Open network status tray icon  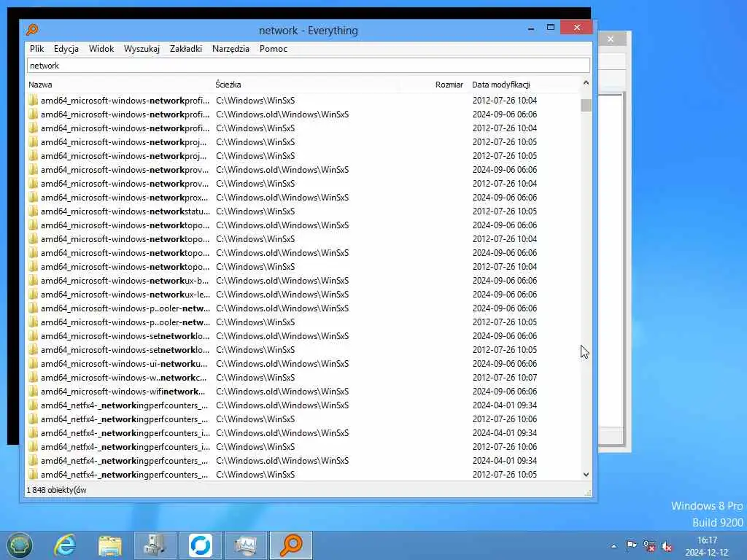[x=649, y=545]
